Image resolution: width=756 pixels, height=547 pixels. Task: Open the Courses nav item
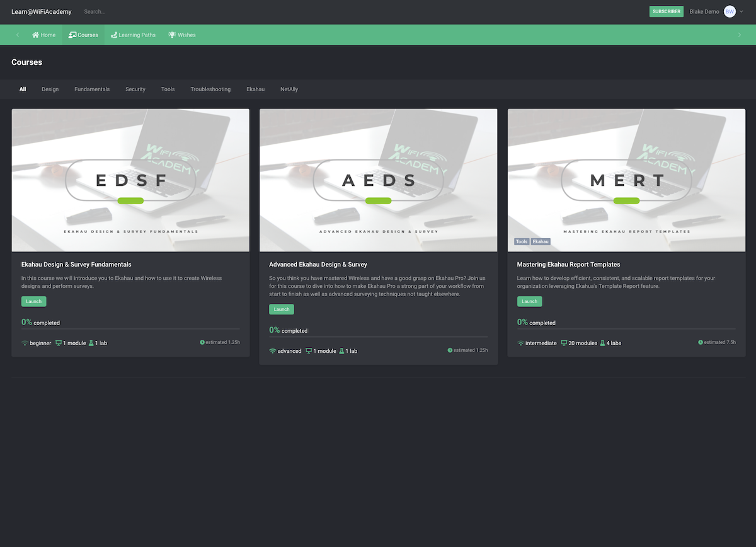(83, 35)
